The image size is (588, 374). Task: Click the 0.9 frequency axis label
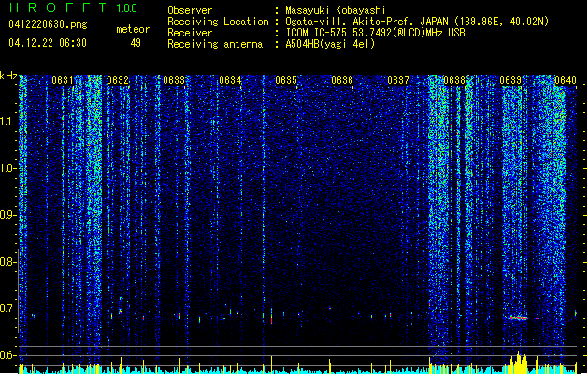(8, 215)
